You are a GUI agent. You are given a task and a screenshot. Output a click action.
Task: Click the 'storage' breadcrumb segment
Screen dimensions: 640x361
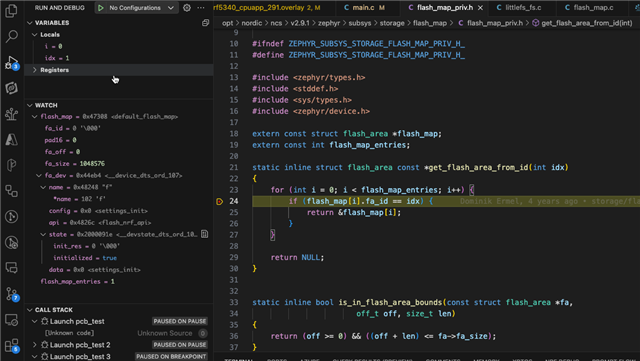[x=392, y=23]
